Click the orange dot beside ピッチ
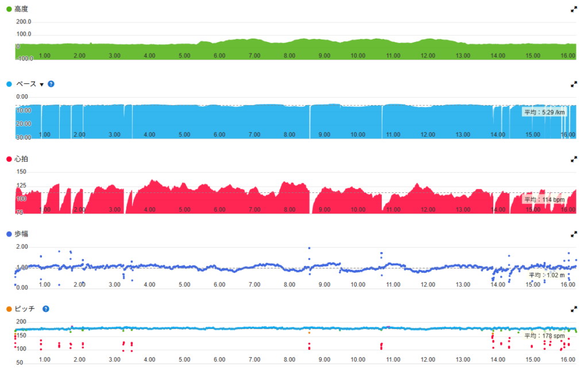This screenshot has height=371, width=588. (9, 308)
